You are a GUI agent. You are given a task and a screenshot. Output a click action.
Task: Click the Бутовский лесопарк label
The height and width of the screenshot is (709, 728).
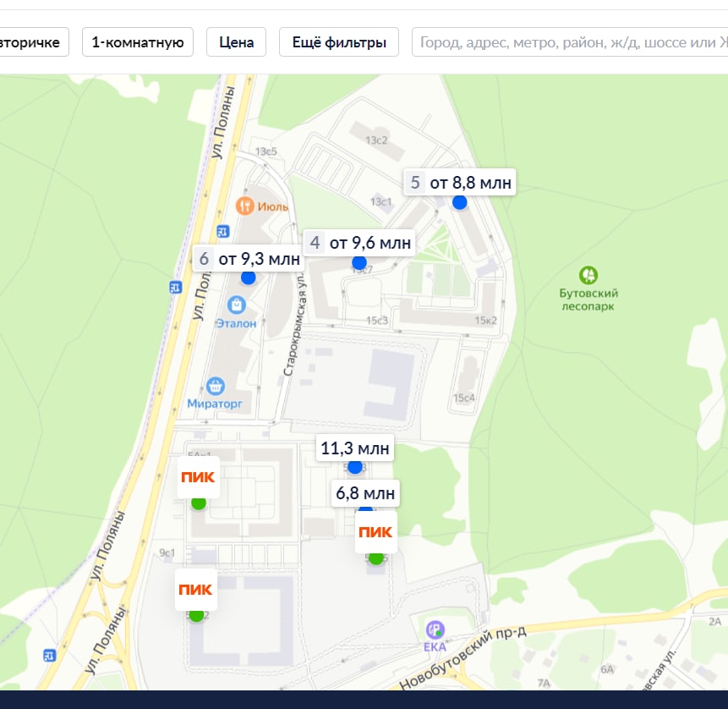pyautogui.click(x=588, y=300)
